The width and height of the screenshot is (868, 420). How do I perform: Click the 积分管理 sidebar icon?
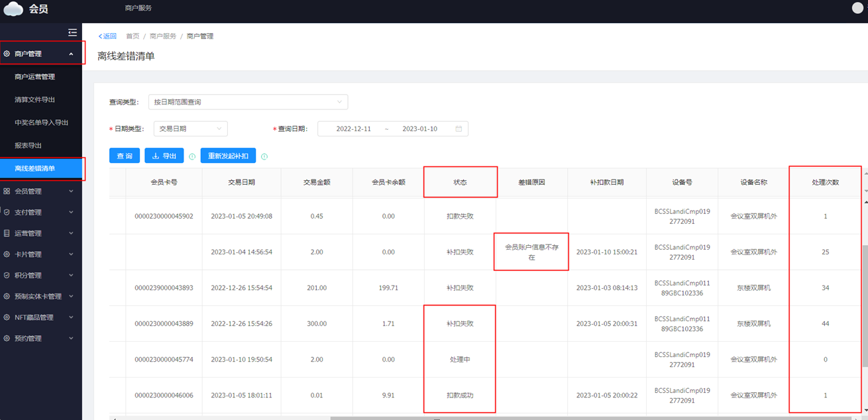tap(7, 276)
